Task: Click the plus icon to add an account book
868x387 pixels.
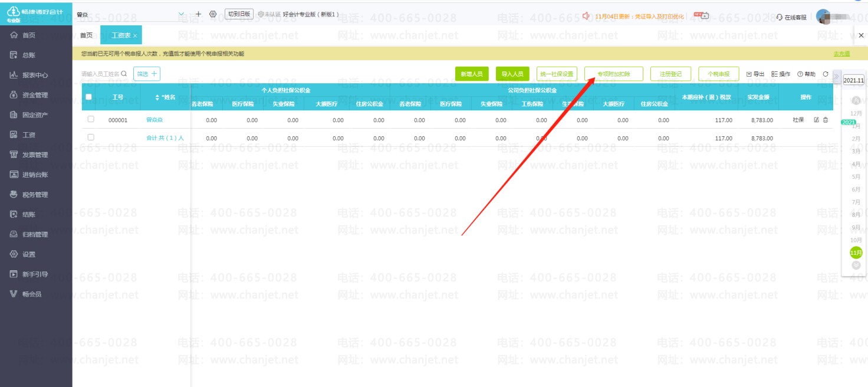Action: pyautogui.click(x=198, y=14)
